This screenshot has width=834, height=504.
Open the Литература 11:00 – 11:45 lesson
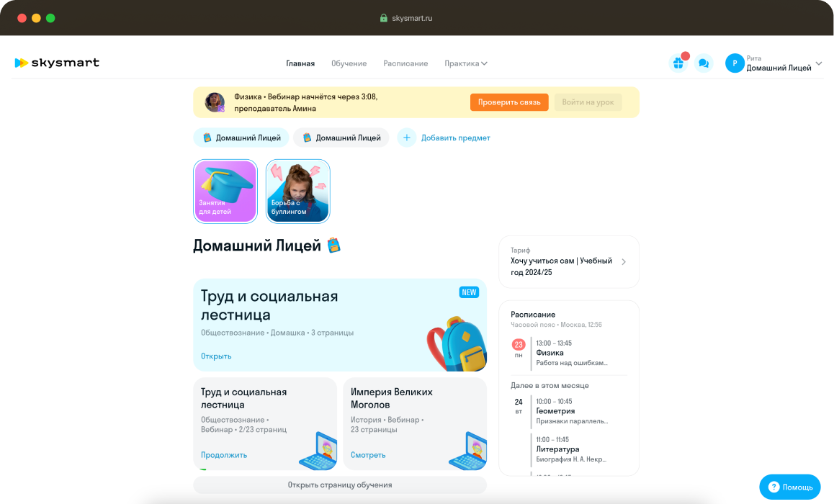coord(572,449)
